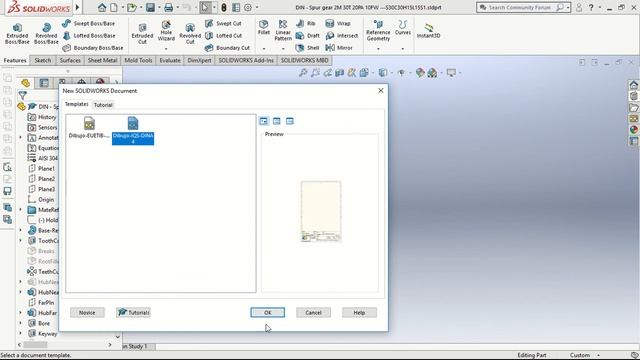Screen dimensions: 640x360
Task: Open the dropdown under Hole Wizard
Action: (166, 49)
